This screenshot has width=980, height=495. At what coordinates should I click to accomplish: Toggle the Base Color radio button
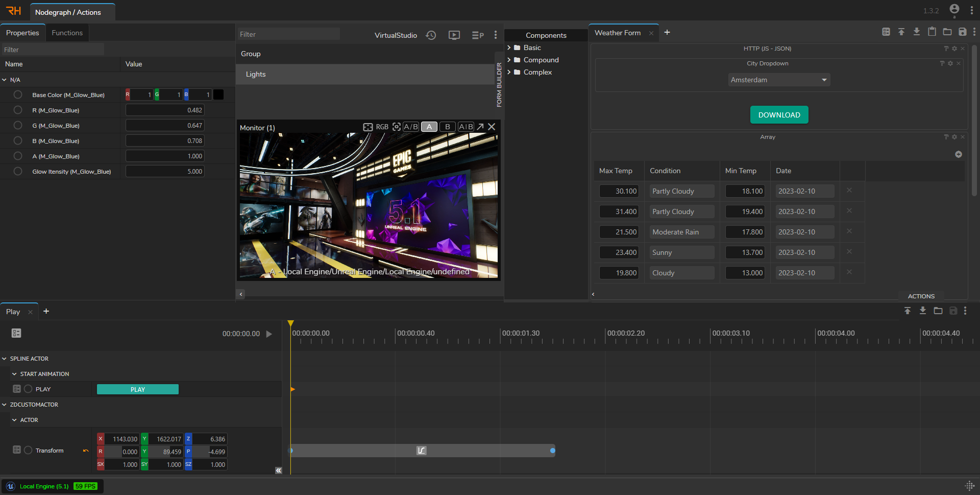tap(18, 95)
